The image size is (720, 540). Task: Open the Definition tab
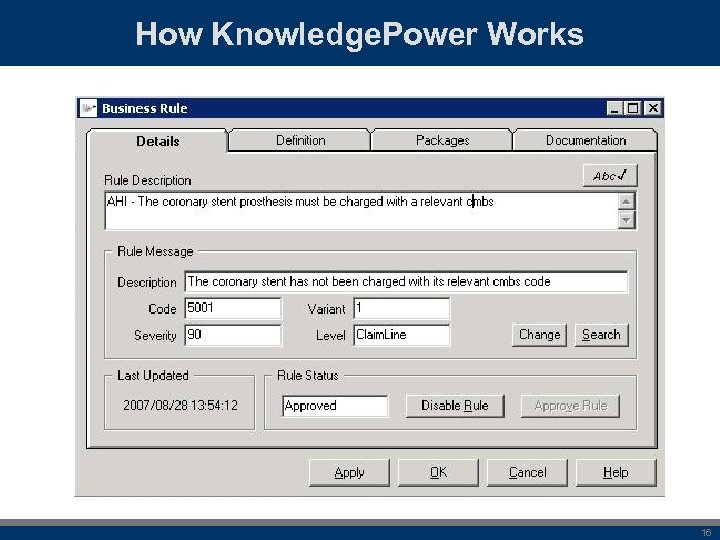pos(300,140)
